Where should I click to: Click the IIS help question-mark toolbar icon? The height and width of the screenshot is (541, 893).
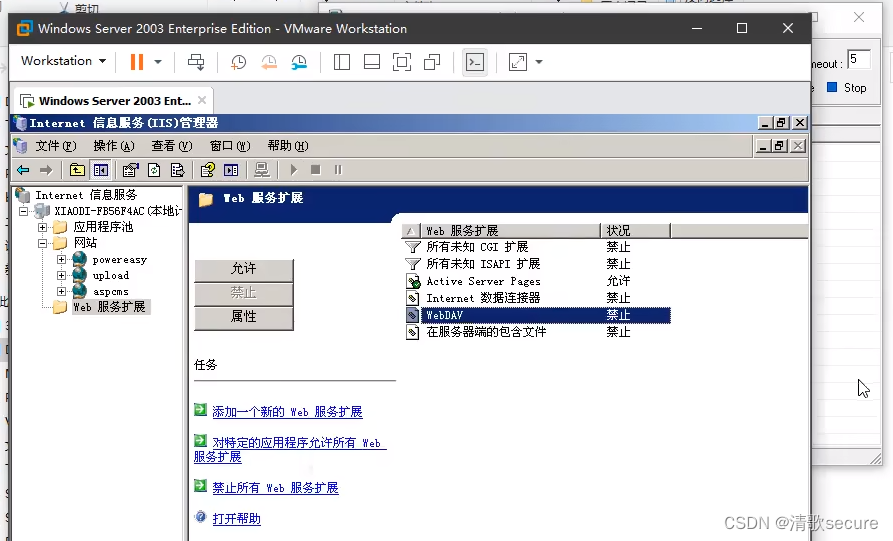pos(207,170)
